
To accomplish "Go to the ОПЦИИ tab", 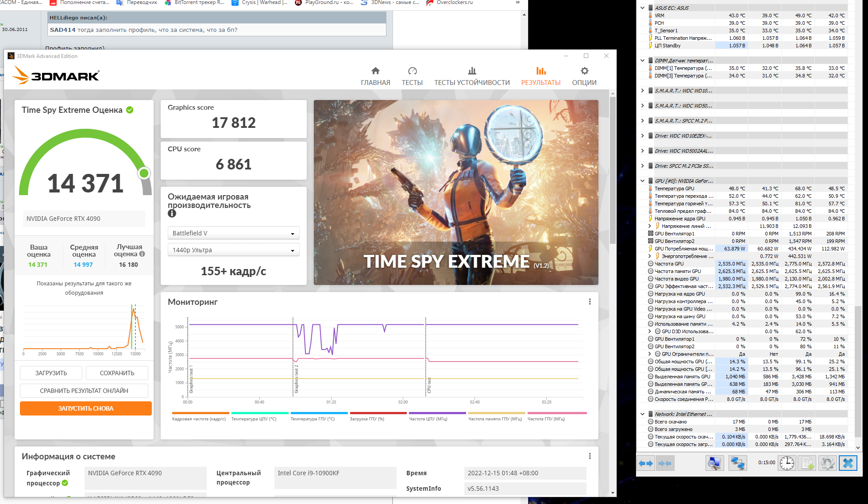I will 584,76.
